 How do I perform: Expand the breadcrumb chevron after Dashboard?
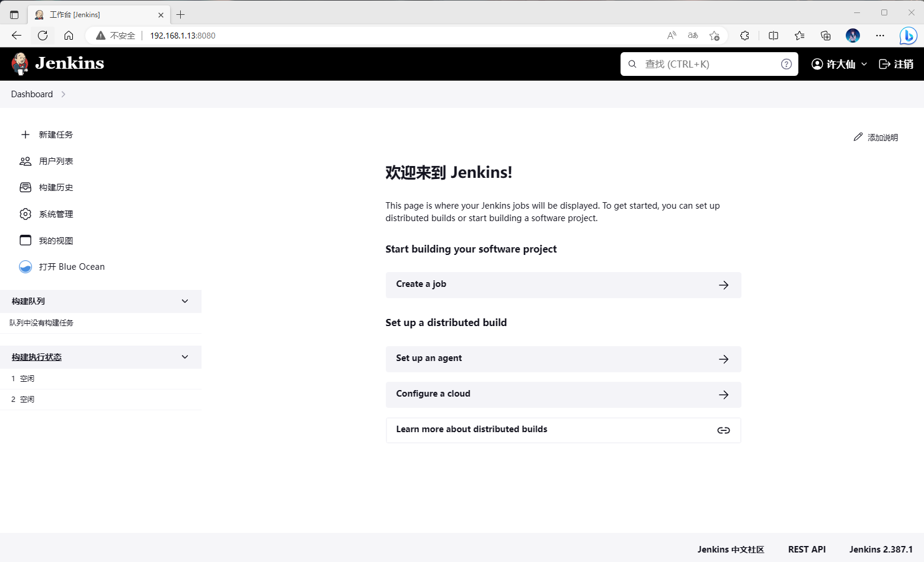[x=63, y=94]
